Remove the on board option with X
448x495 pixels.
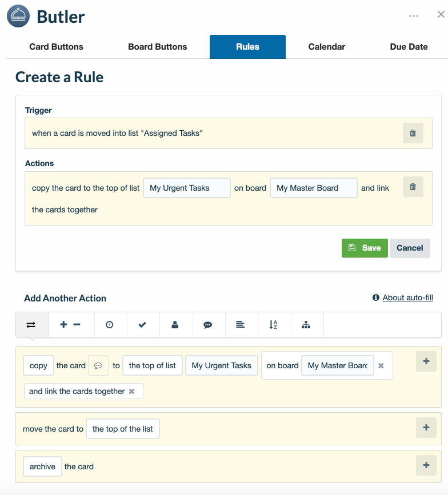click(x=381, y=365)
